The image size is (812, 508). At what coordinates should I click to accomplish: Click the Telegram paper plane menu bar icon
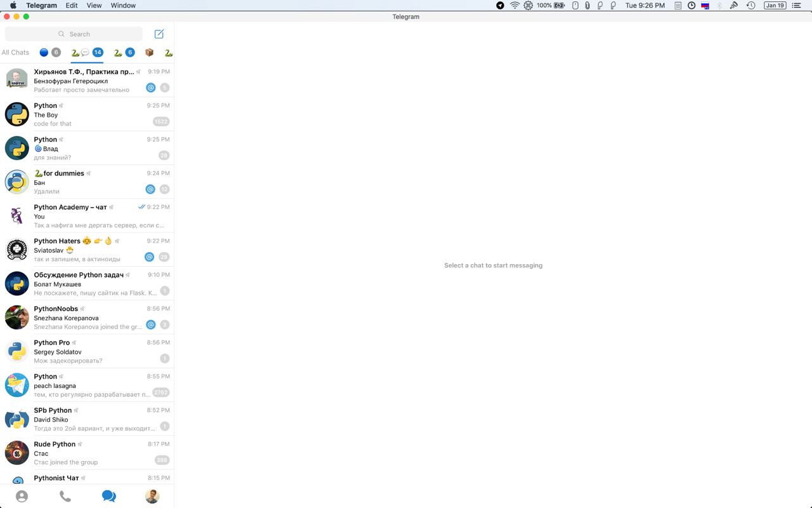tap(500, 5)
